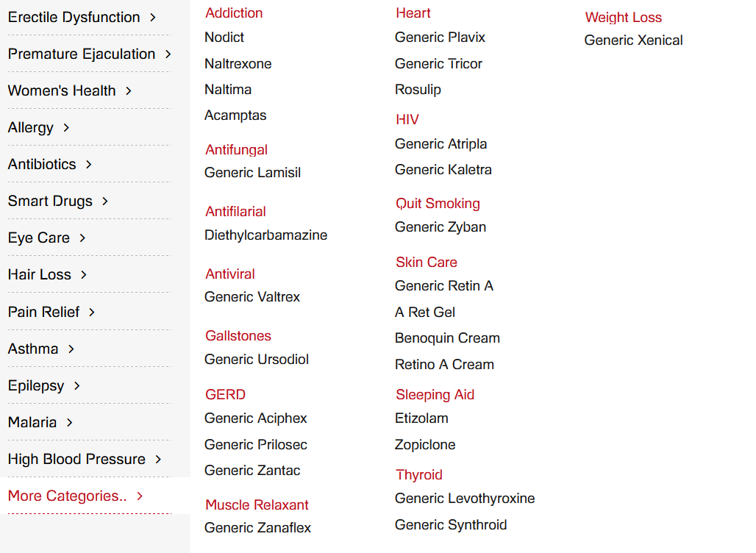
Task: Open the Generic Valtrex antiviral link
Action: coord(252,297)
